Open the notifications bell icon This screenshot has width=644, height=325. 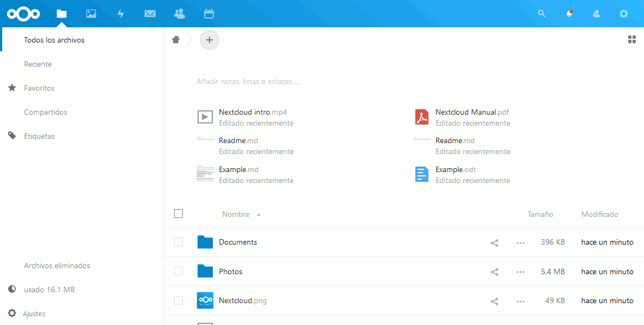click(x=569, y=14)
